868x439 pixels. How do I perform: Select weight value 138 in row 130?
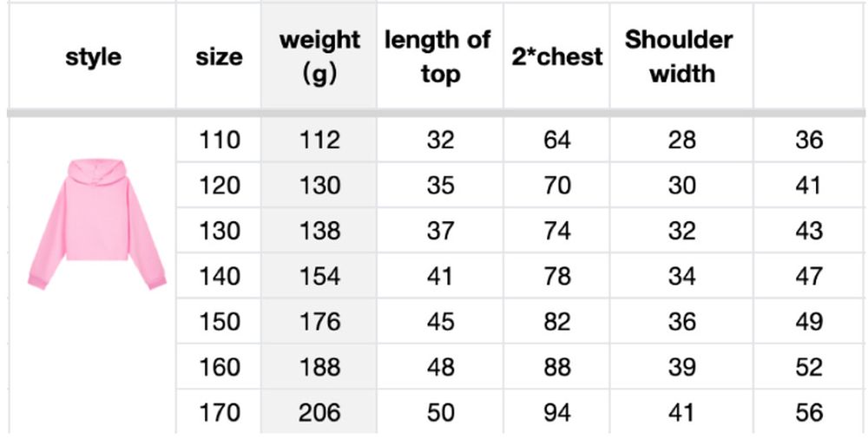(319, 230)
